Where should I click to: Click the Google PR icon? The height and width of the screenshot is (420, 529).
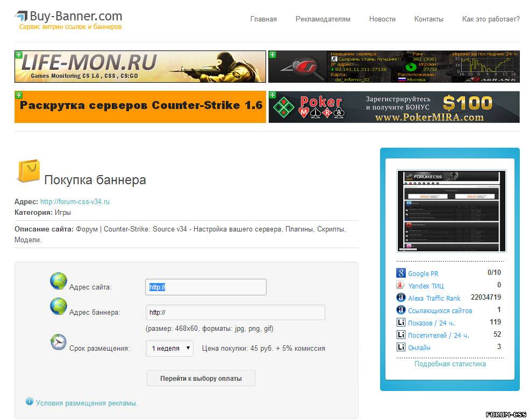click(401, 273)
